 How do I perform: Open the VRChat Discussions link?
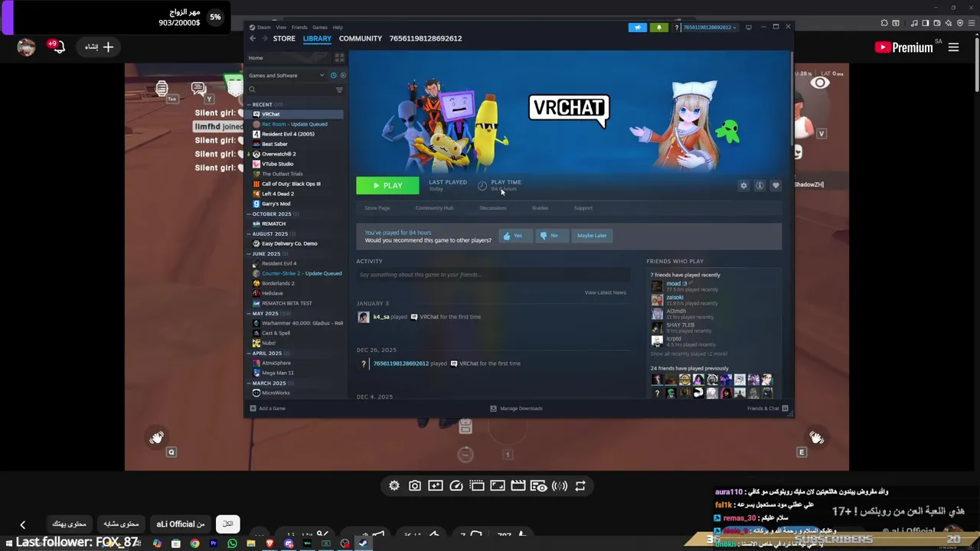coord(492,208)
